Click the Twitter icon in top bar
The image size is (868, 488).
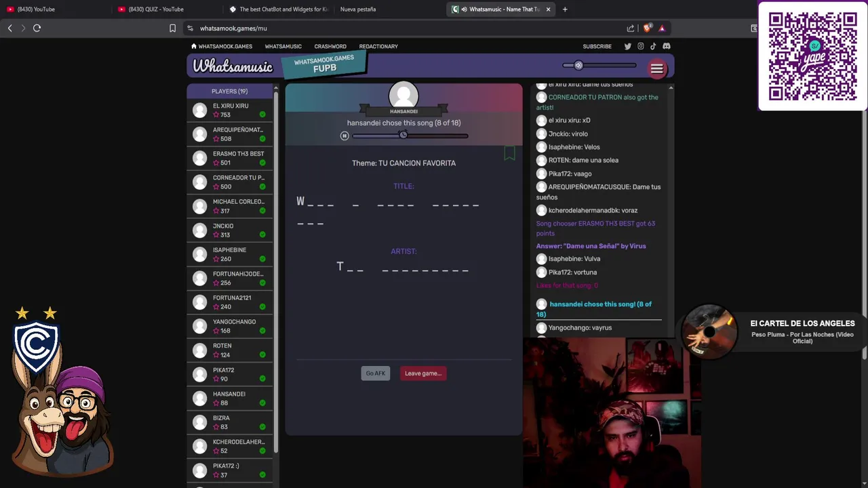click(627, 47)
